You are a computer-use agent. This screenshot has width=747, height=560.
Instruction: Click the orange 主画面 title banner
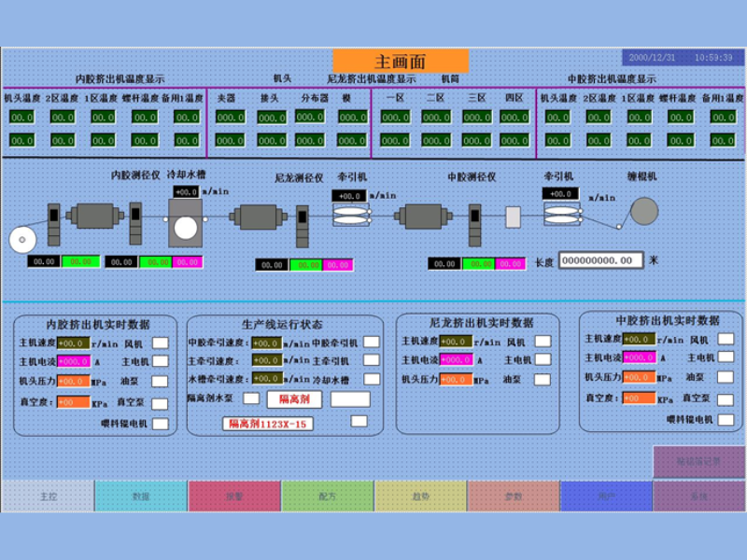401,61
